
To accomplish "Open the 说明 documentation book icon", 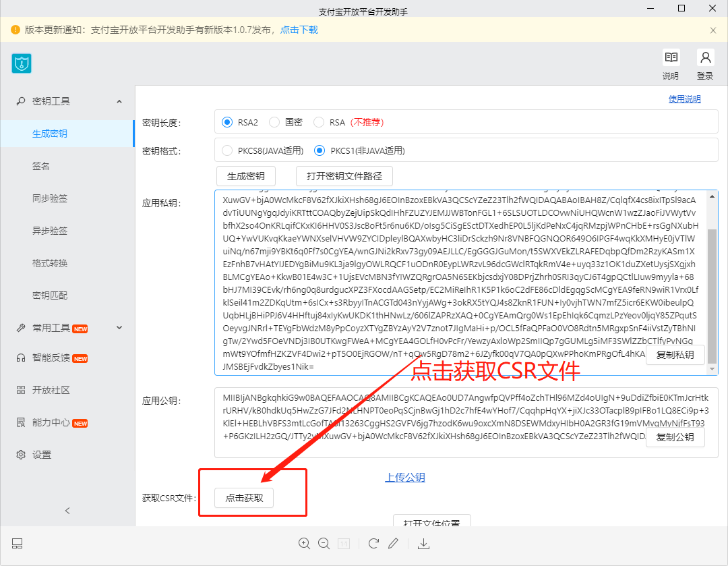I will point(671,57).
